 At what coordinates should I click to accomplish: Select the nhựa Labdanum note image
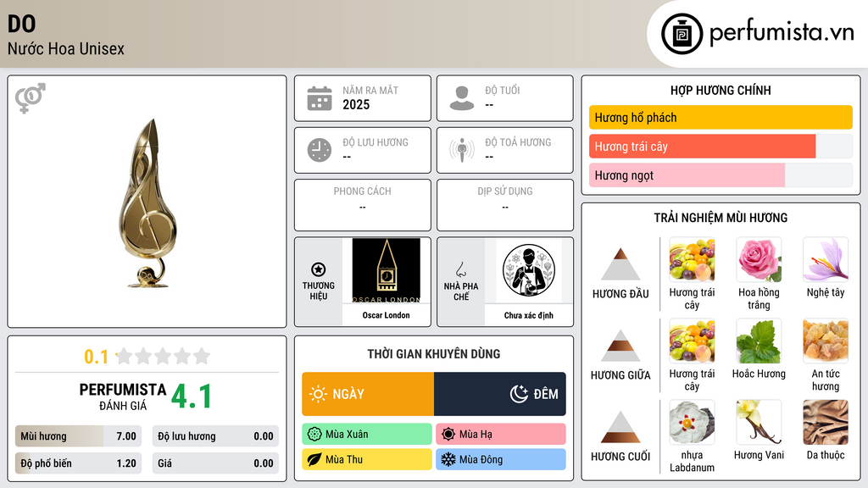point(692,422)
